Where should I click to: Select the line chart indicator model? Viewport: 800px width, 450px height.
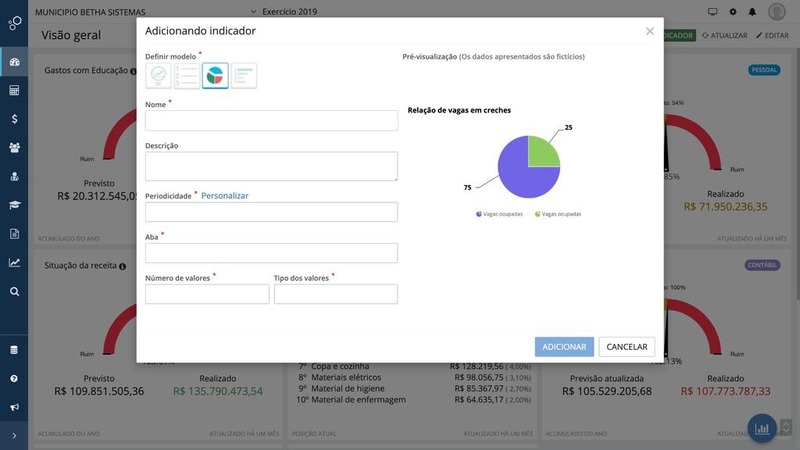[158, 76]
